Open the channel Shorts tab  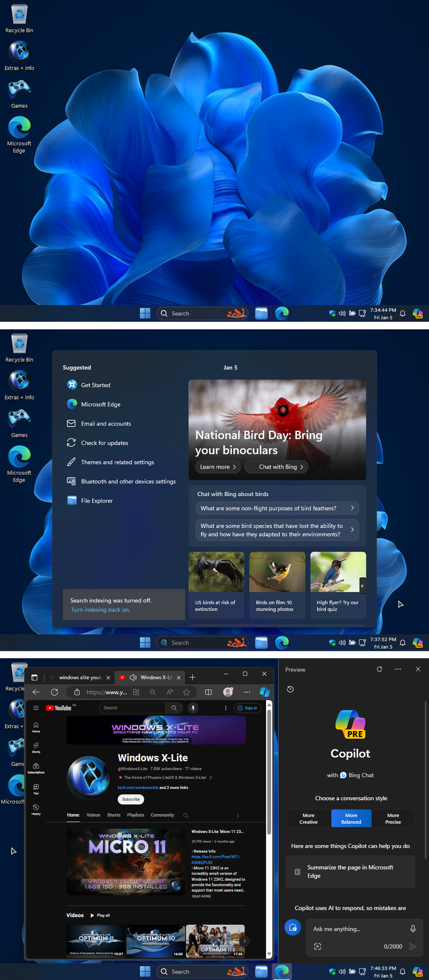tap(114, 815)
